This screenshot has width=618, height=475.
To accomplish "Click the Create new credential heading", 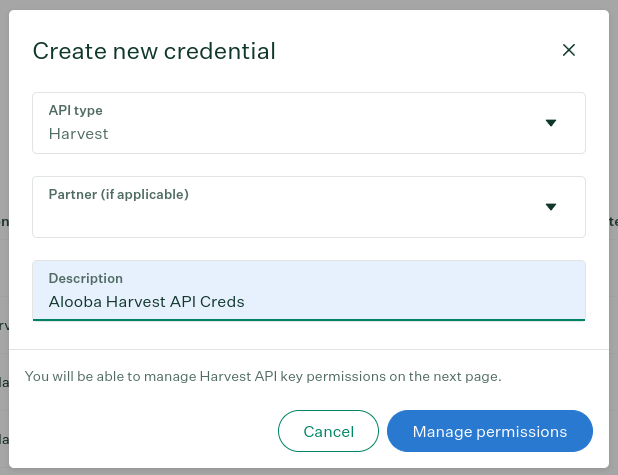I will [x=154, y=51].
